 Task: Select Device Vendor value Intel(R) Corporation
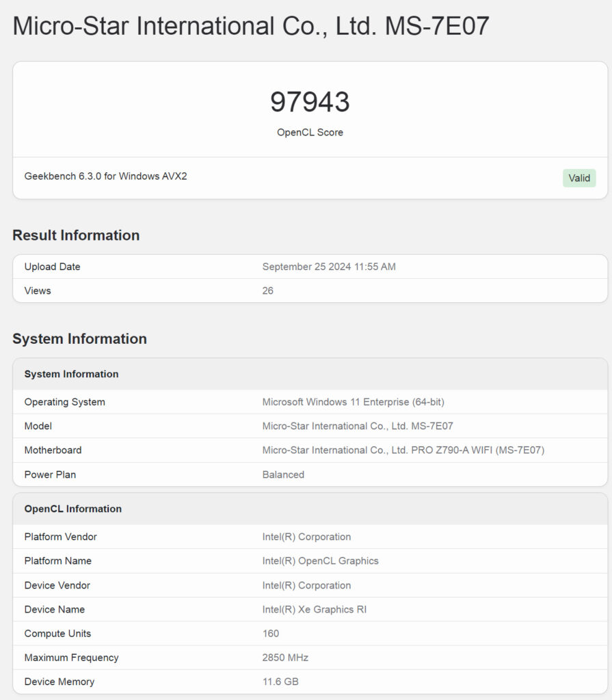306,586
